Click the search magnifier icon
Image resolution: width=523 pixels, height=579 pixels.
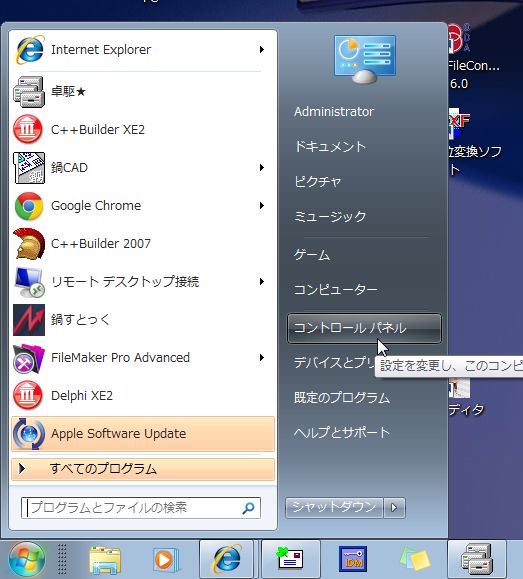[x=248, y=508]
